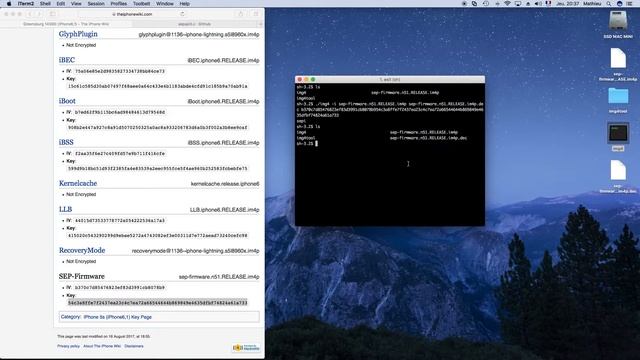
Task: Click the iBEC section heading
Action: tap(67, 60)
